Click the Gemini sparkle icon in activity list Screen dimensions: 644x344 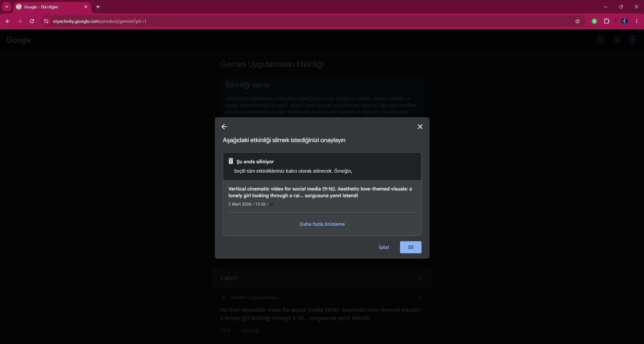pyautogui.click(x=223, y=297)
